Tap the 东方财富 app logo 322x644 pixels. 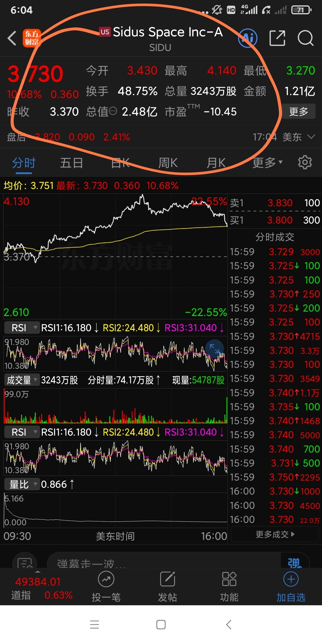[31, 38]
